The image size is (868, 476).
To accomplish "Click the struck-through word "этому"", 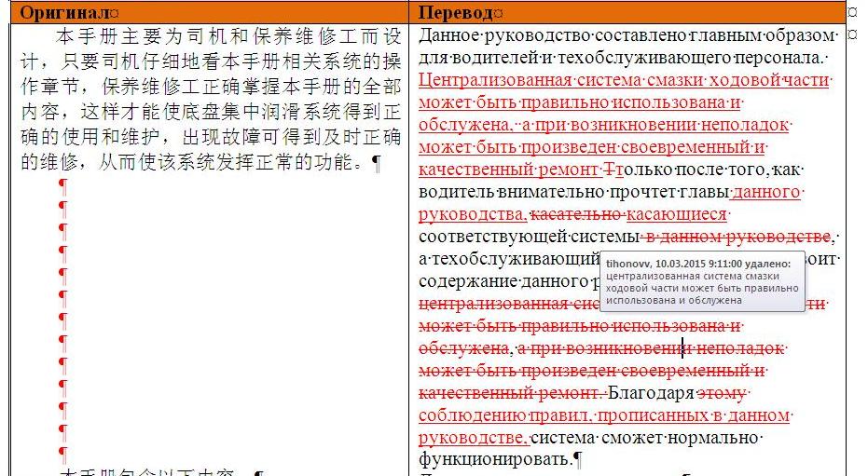I will (x=722, y=393).
